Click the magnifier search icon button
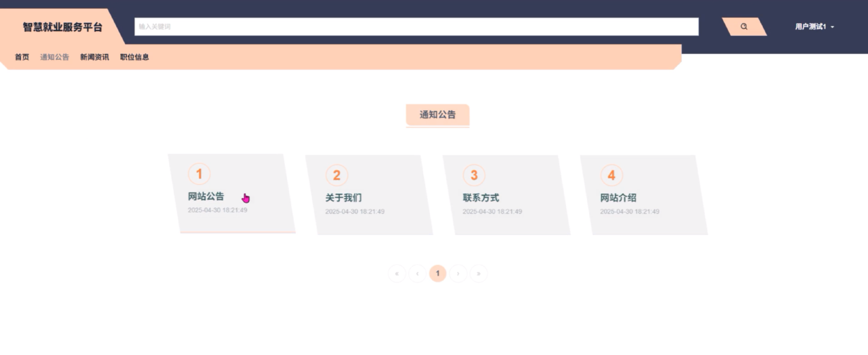Image resolution: width=868 pixels, height=355 pixels. click(x=744, y=27)
